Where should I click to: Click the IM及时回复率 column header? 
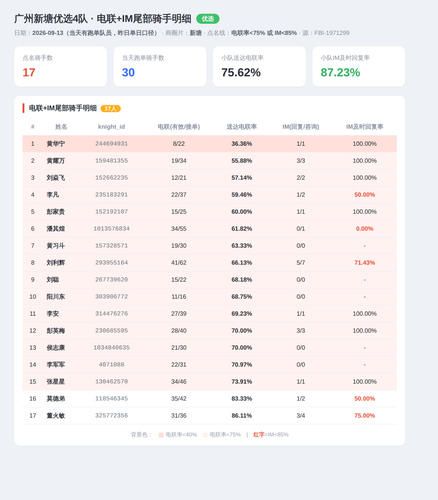(364, 127)
